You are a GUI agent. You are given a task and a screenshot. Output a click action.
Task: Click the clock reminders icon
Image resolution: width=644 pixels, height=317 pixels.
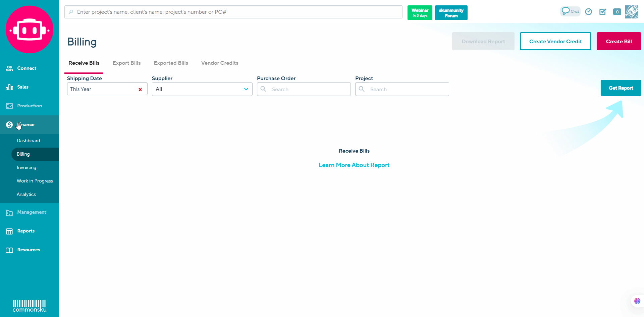click(x=588, y=12)
